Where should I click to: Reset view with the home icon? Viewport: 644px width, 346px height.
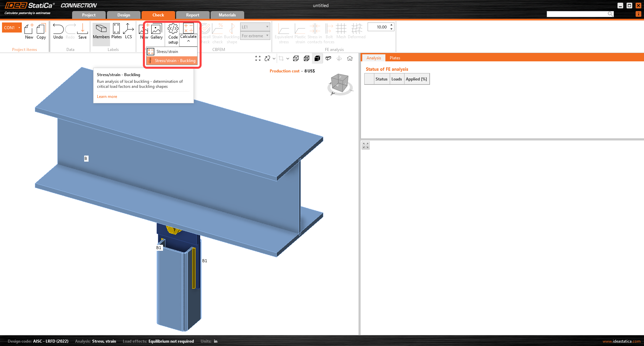coord(350,58)
